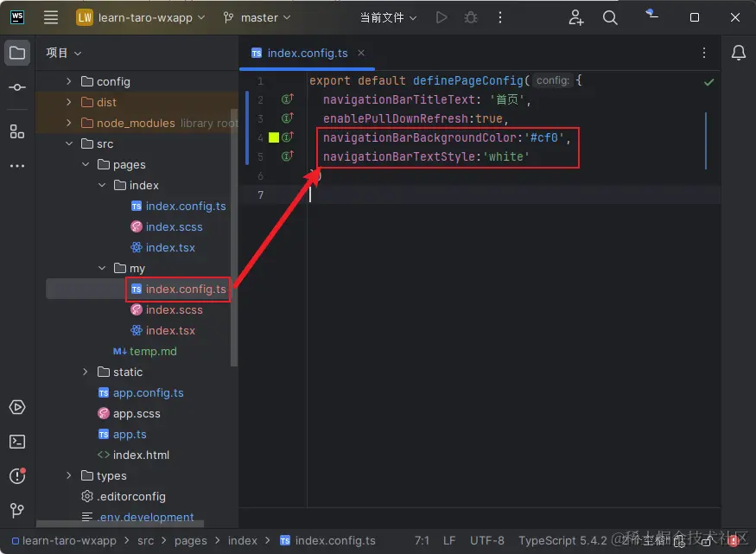The height and width of the screenshot is (554, 756).
Task: Open the Project tool window folder icon
Action: tap(17, 53)
